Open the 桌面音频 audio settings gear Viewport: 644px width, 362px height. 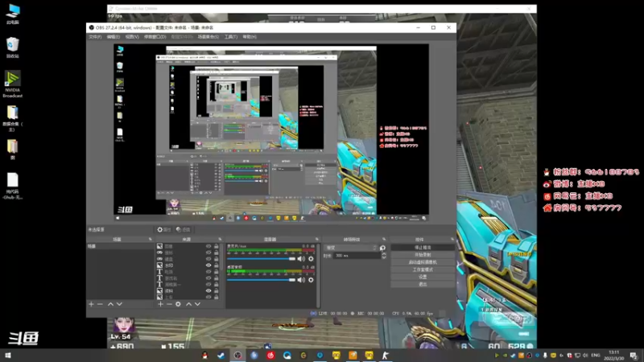(x=311, y=280)
